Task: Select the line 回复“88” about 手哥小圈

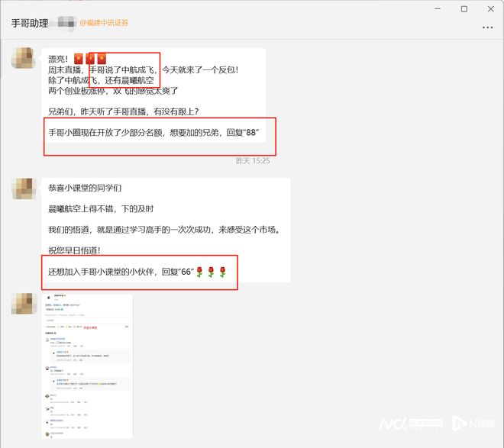Action: click(x=153, y=132)
